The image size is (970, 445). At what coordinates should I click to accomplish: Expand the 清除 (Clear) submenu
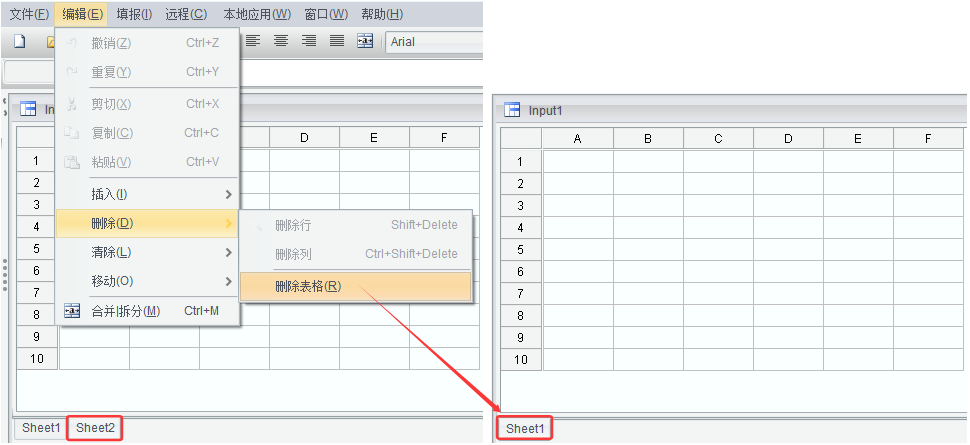click(x=147, y=252)
